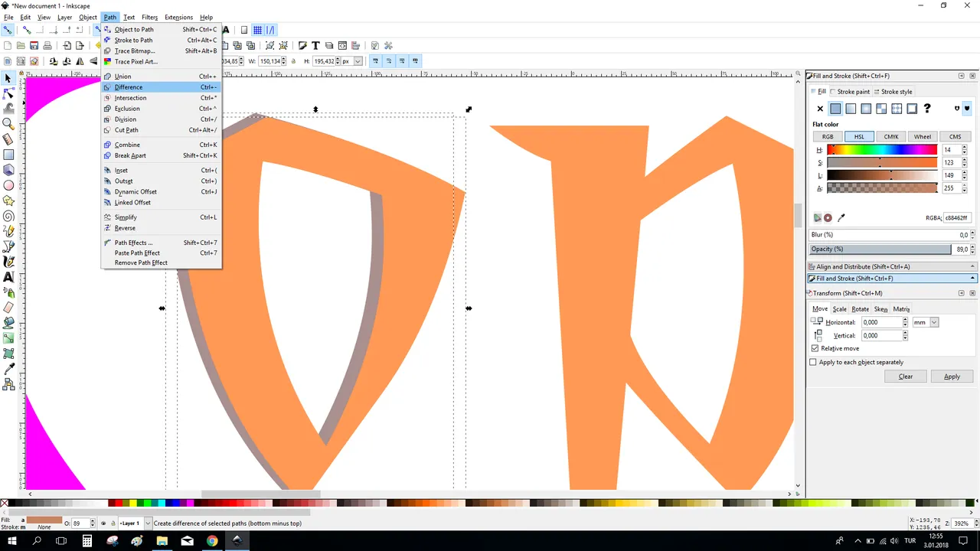Click the Save document icon
Screen dimensions: 980x551
point(34,46)
